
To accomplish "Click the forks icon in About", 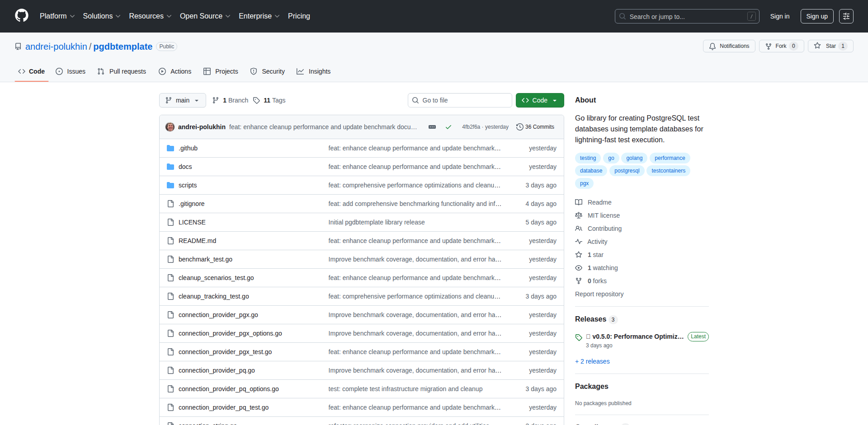I will click(x=579, y=281).
